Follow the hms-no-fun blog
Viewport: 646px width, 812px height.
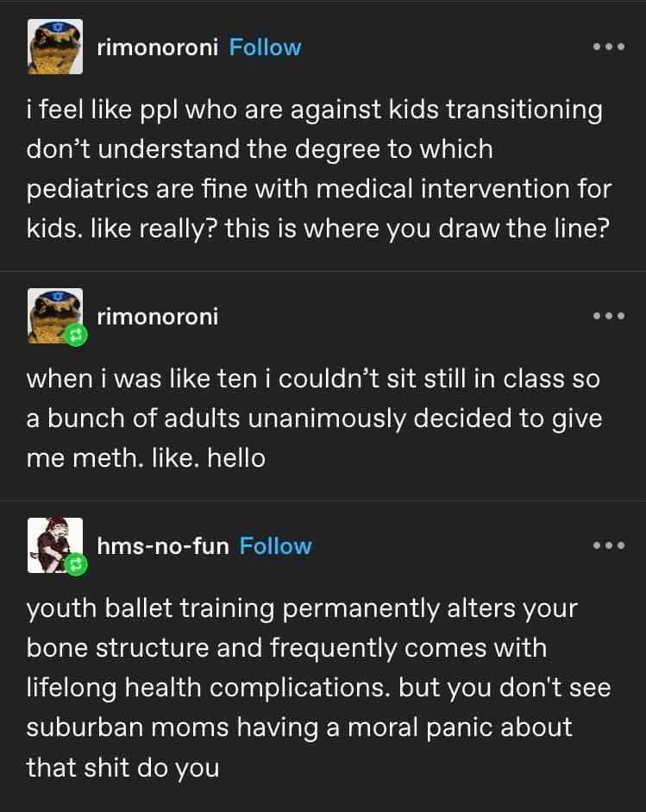[x=276, y=546]
